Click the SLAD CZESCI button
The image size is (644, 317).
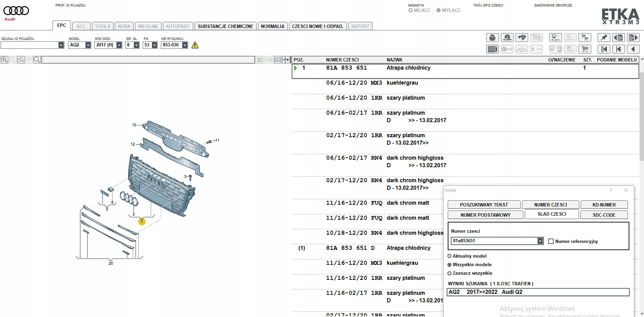552,214
